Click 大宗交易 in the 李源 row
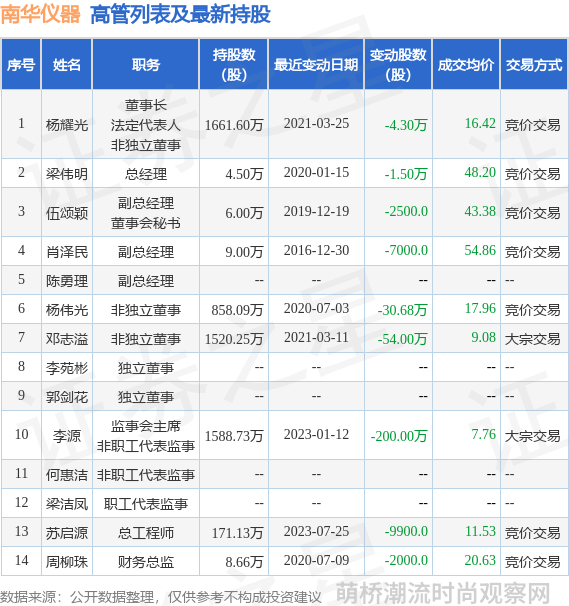The height and width of the screenshot is (606, 569). [532, 436]
